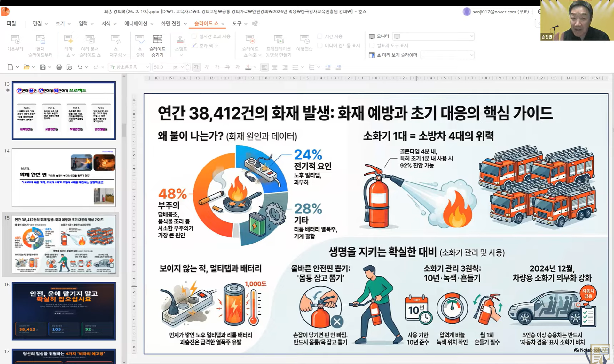Image resolution: width=614 pixels, height=364 pixels.
Task: Expand font color dropdown arrow
Action: (x=255, y=67)
